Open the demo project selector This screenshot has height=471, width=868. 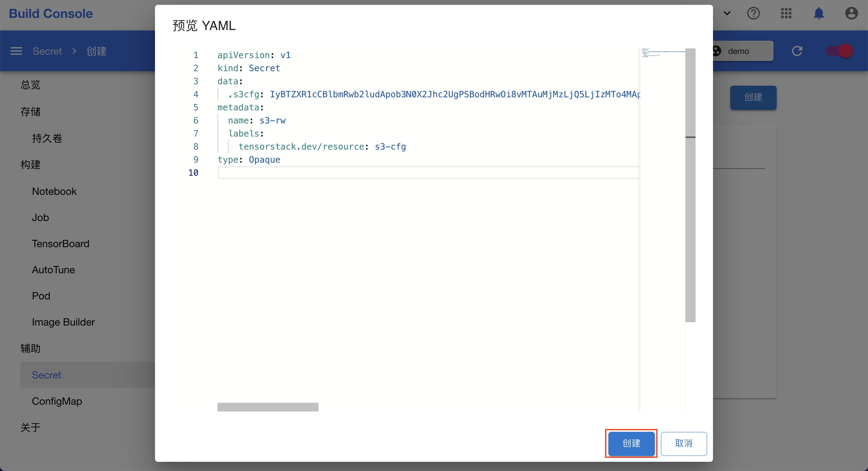click(x=743, y=51)
